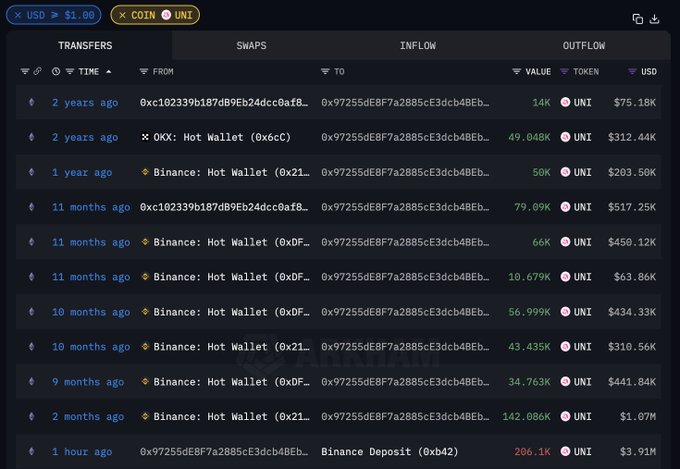This screenshot has height=469, width=680.
Task: Click the Binance logo in the 34.763K row
Action: pyautogui.click(x=145, y=382)
